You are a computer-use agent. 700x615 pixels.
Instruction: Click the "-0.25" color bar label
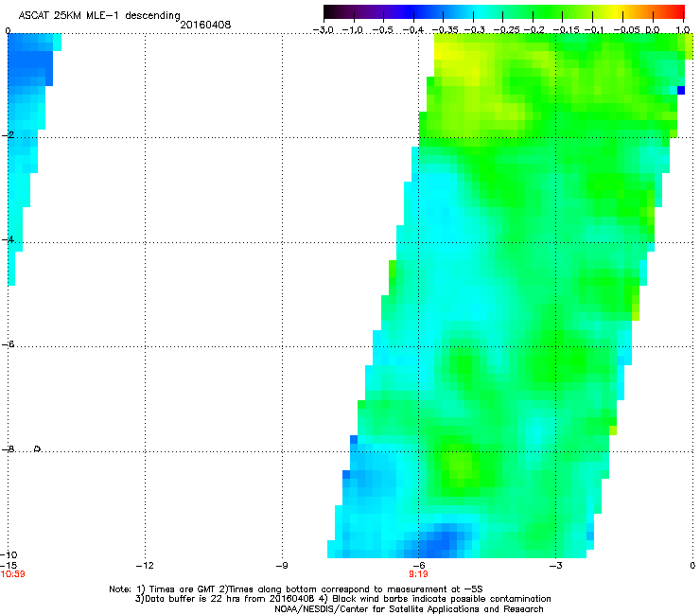(506, 30)
